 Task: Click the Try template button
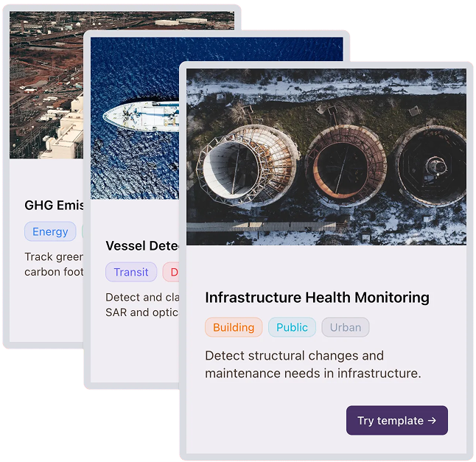(396, 421)
